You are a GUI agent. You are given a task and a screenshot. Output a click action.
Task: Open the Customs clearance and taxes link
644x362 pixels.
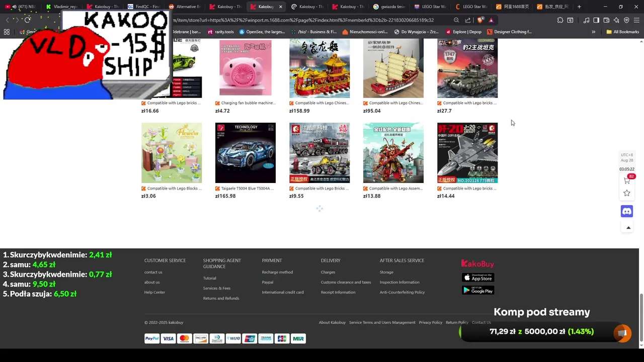[x=346, y=282]
